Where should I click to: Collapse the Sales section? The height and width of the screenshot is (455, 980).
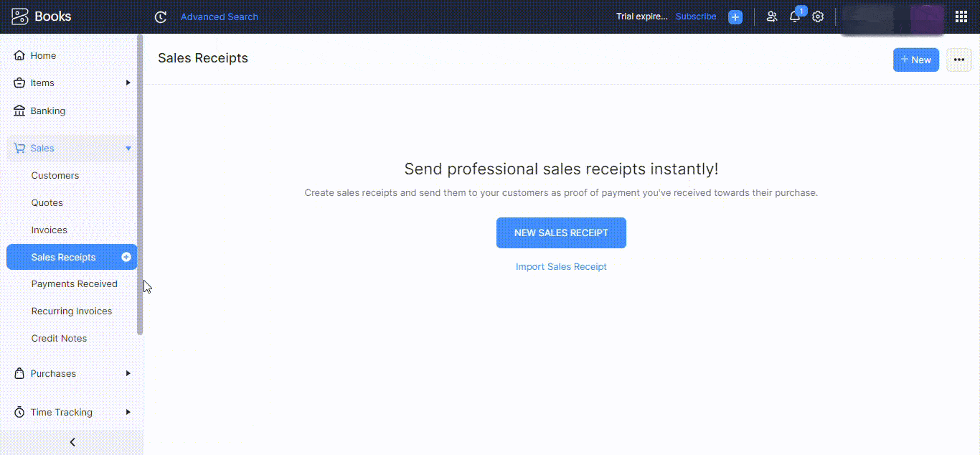(128, 149)
